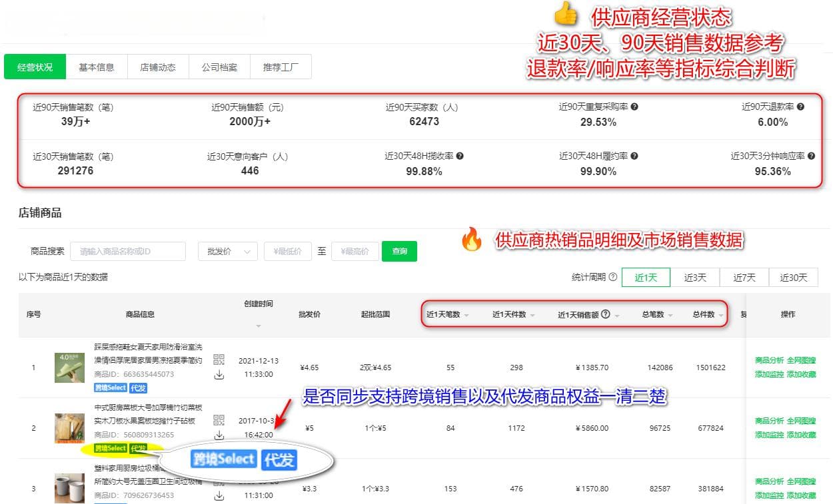Screen dimensions: 833x504
Task: Sort by 总笔数 column
Action: [x=670, y=315]
